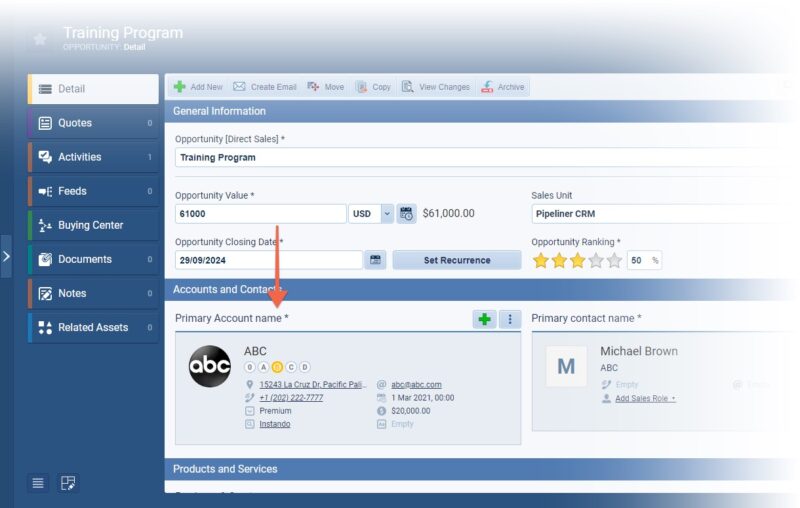Set ranking to three stars
Screen dimensions: 800x508
click(578, 261)
